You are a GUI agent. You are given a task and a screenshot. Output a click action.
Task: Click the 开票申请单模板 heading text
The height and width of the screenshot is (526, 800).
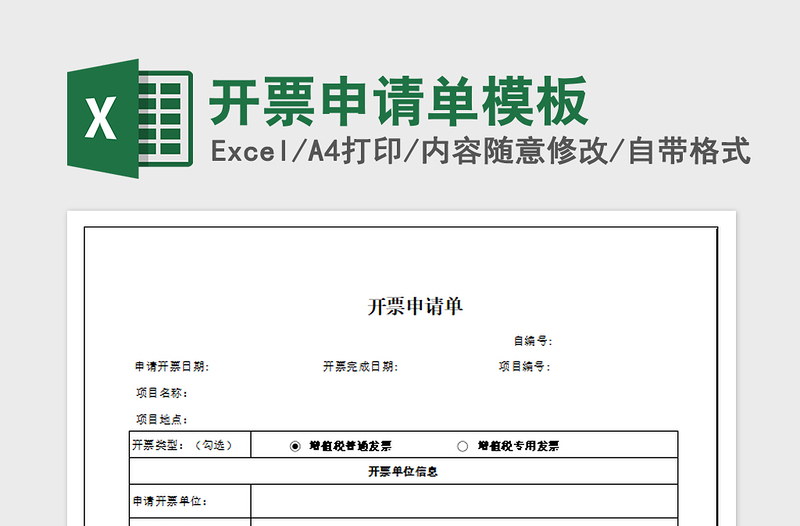coord(399,102)
